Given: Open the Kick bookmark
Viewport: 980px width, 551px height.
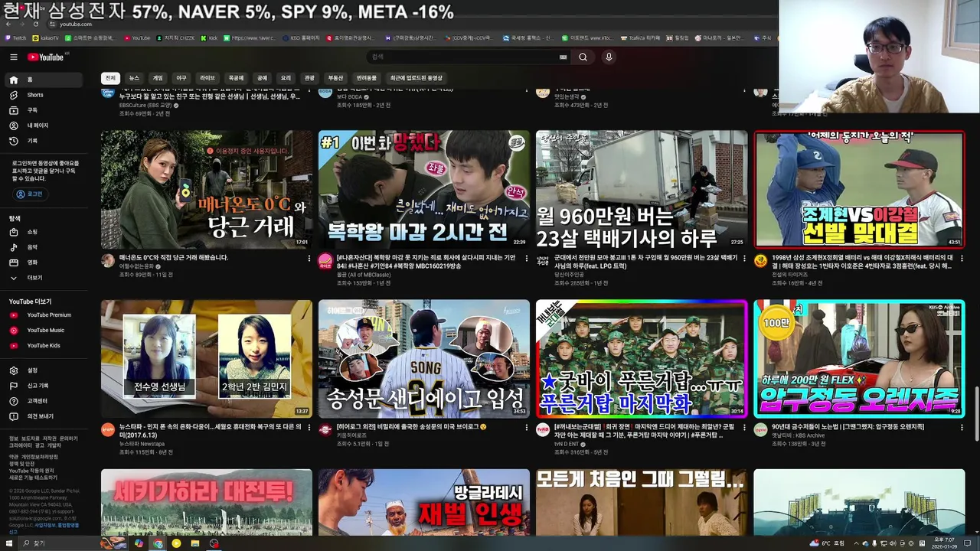Looking at the screenshot, I should point(208,37).
